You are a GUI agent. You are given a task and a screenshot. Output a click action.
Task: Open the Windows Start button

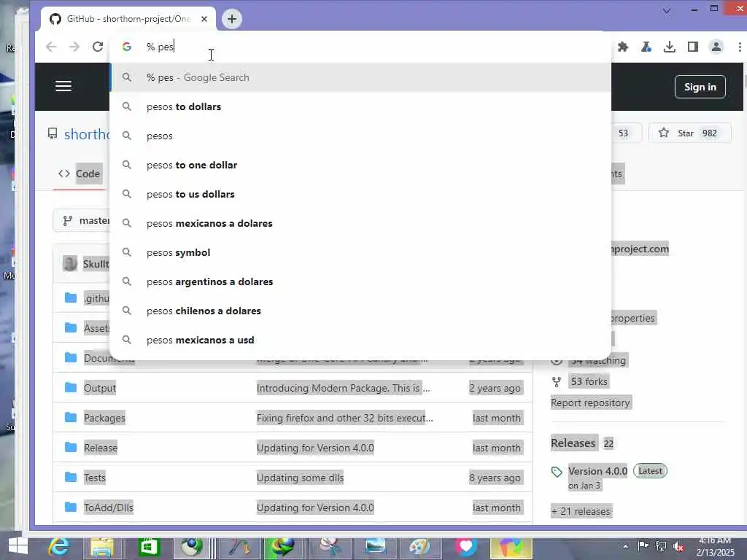pos(18,546)
